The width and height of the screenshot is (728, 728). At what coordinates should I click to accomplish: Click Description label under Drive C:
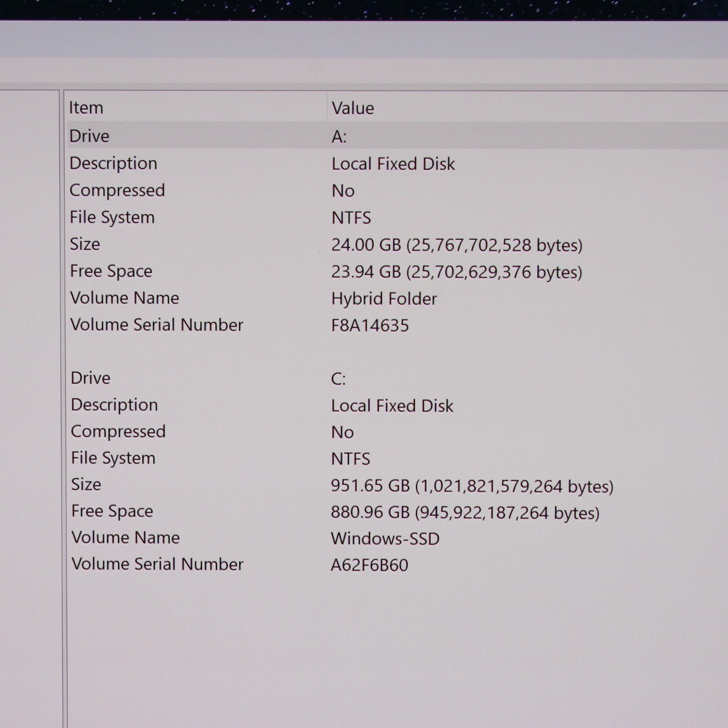tap(114, 405)
